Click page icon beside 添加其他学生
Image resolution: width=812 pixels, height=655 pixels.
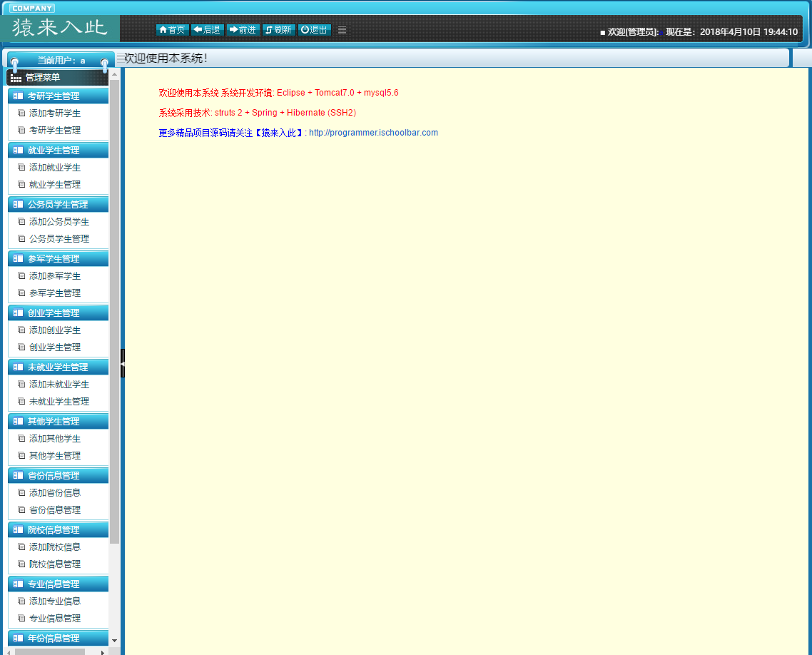point(21,438)
